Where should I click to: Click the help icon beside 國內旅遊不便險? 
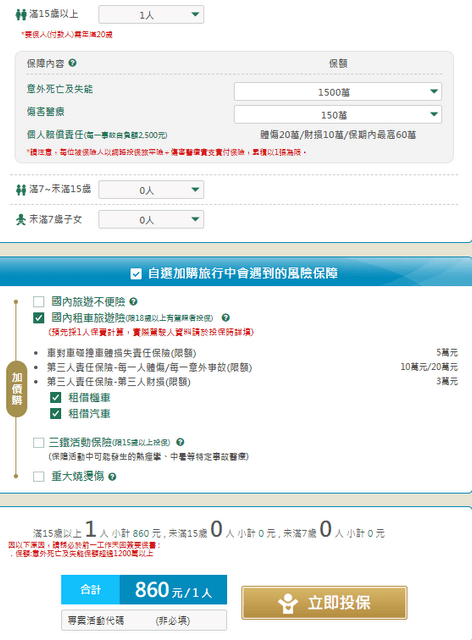pyautogui.click(x=133, y=302)
